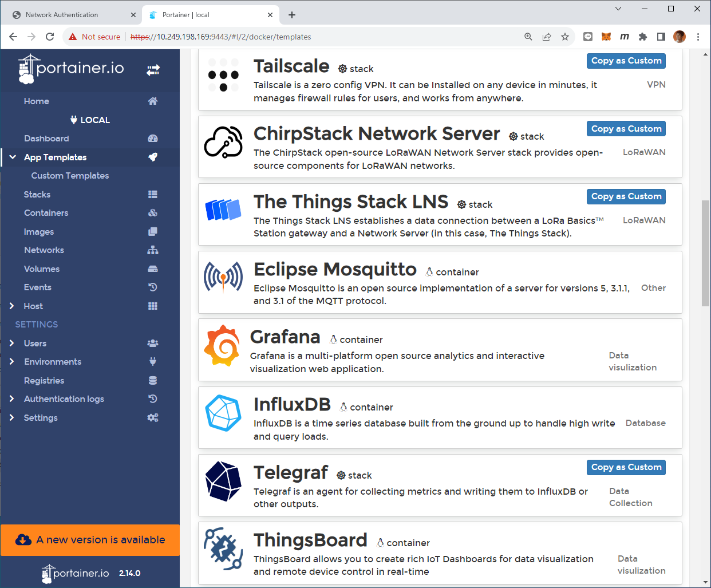Expand the Environments section chevron
The image size is (711, 588).
click(x=12, y=362)
